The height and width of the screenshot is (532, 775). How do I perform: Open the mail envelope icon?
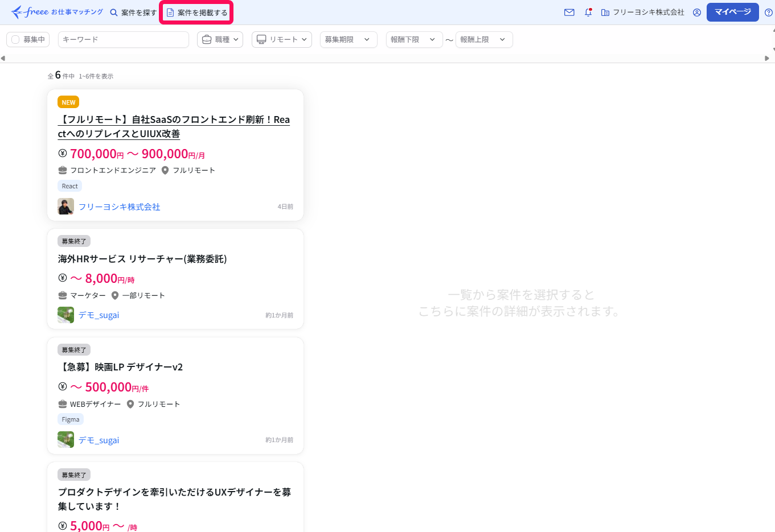569,12
